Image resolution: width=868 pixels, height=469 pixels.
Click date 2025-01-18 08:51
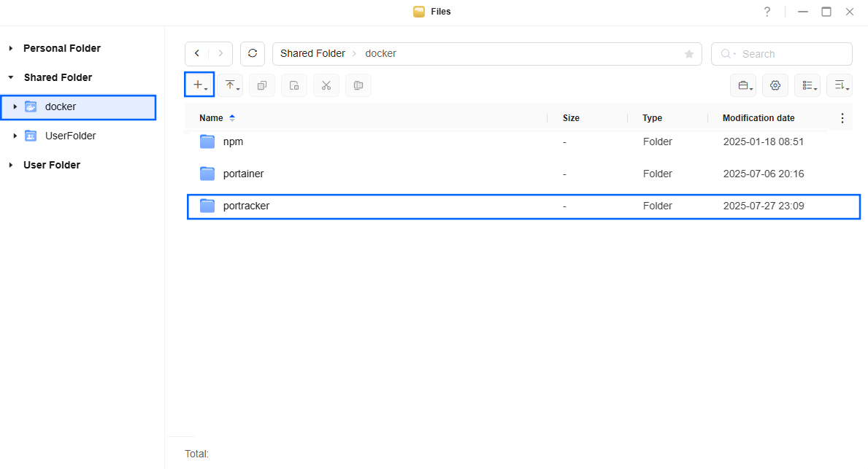[764, 142]
